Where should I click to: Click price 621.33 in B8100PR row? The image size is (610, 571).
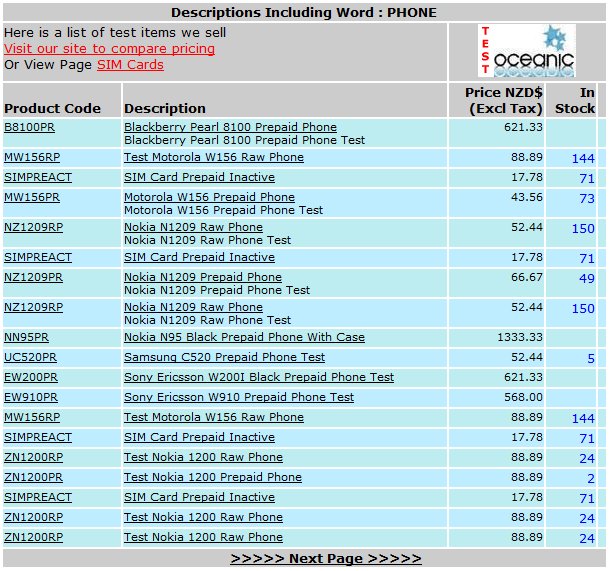tap(523, 127)
